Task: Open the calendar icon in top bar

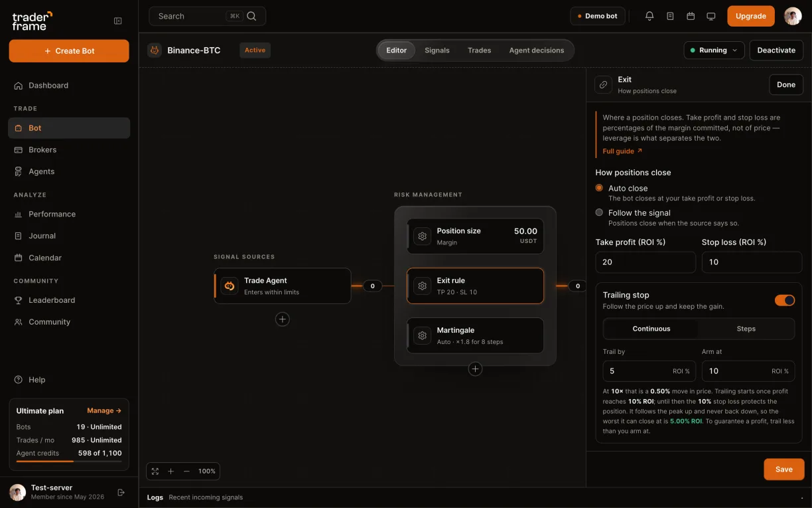Action: pos(691,16)
